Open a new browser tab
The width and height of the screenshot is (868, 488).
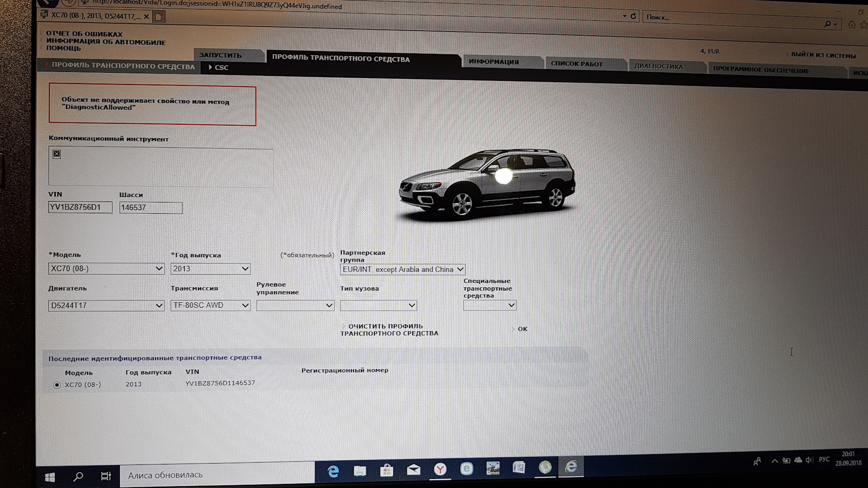click(x=159, y=17)
